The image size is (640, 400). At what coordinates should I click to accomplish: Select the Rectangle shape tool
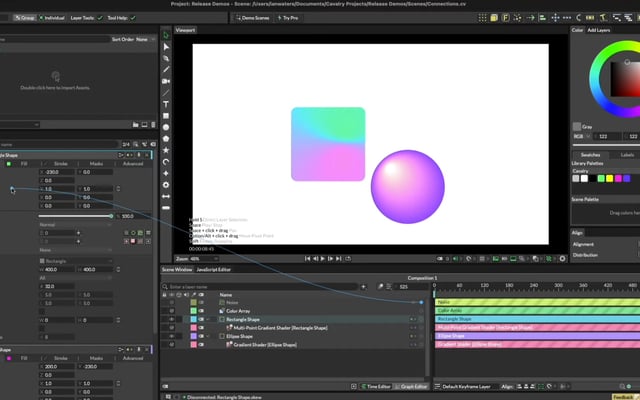pos(166,116)
